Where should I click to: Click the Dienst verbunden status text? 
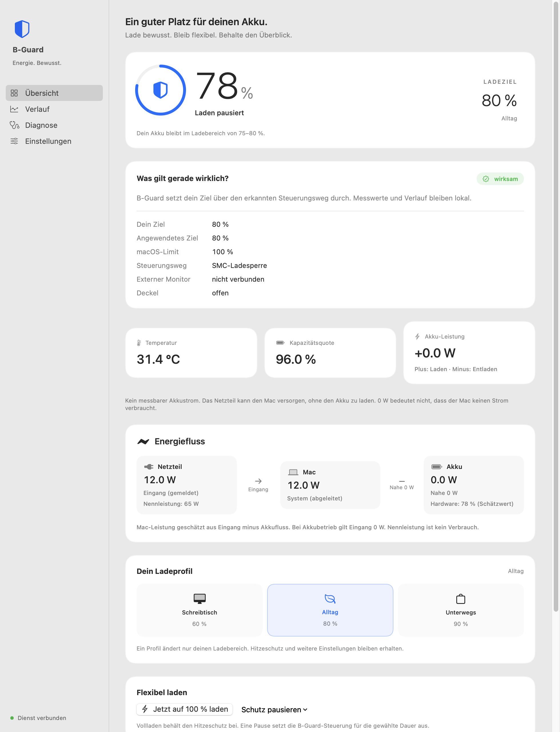pyautogui.click(x=42, y=718)
